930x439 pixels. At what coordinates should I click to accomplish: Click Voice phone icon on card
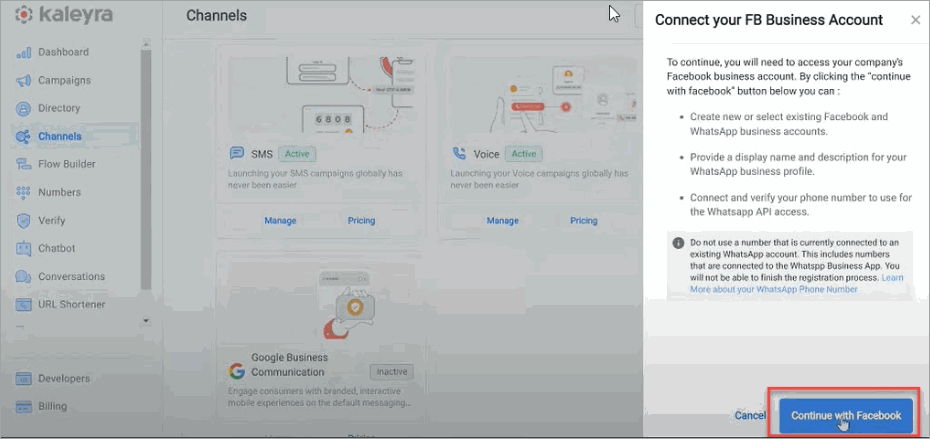point(459,154)
